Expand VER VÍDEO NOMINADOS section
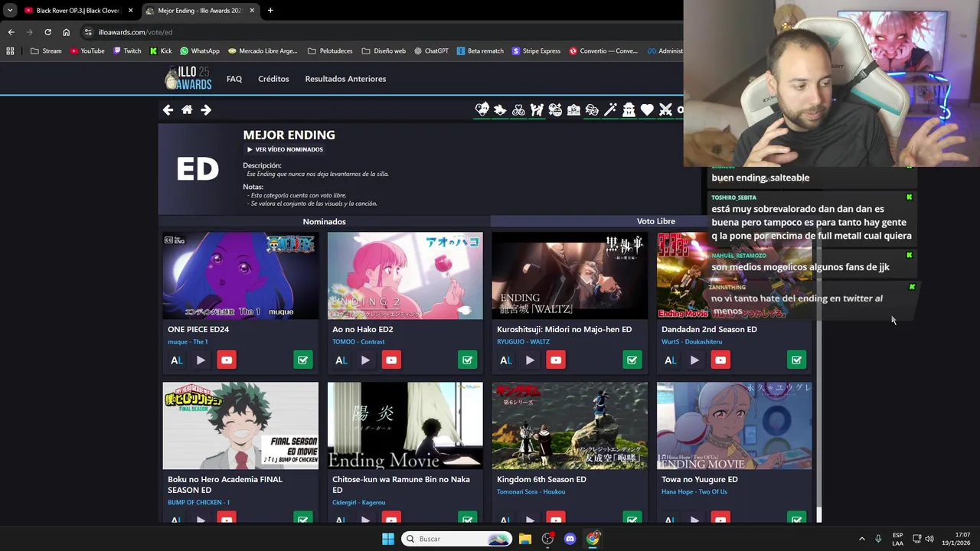Viewport: 980px width, 551px height. [285, 149]
